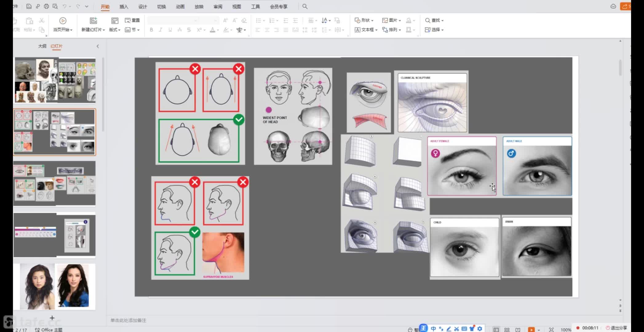Select the third slide thumbnail with lips
The width and height of the screenshot is (644, 332).
pos(54,184)
